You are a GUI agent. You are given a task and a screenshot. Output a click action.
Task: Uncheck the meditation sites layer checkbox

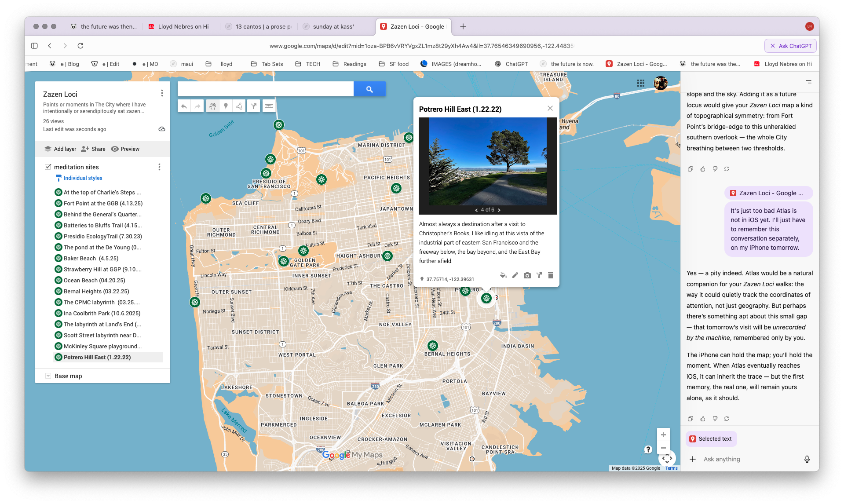tap(48, 167)
